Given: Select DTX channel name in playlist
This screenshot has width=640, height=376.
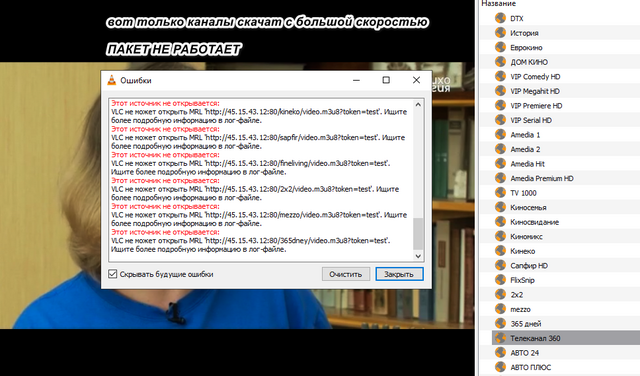Looking at the screenshot, I should coord(517,18).
